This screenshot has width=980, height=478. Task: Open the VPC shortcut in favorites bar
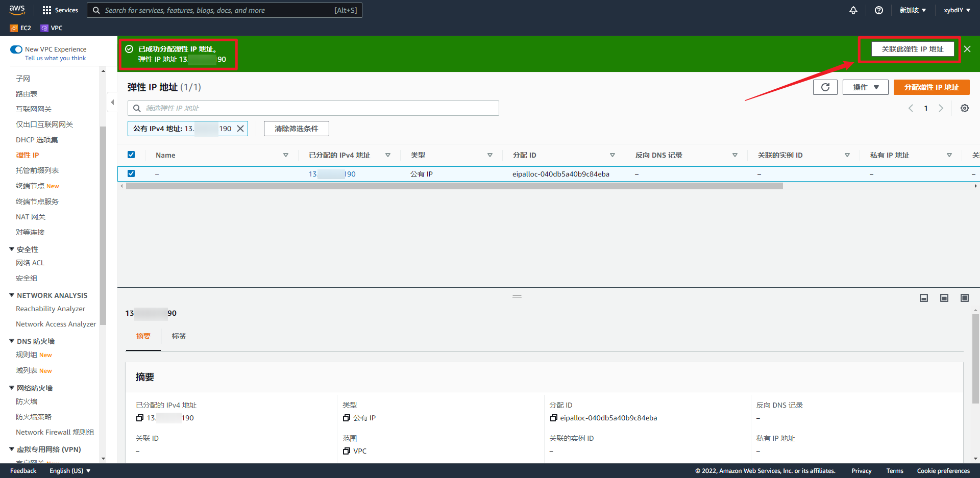(x=52, y=28)
